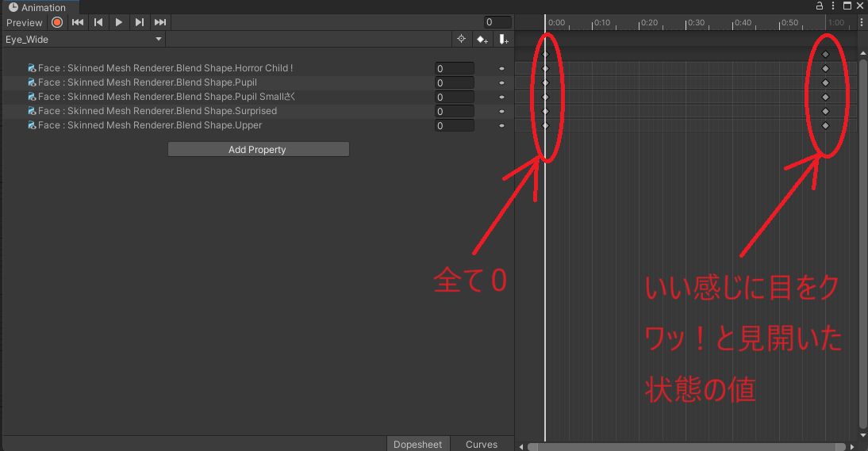Step to previous keyframe
Image resolution: width=868 pixels, height=451 pixels.
(x=98, y=23)
